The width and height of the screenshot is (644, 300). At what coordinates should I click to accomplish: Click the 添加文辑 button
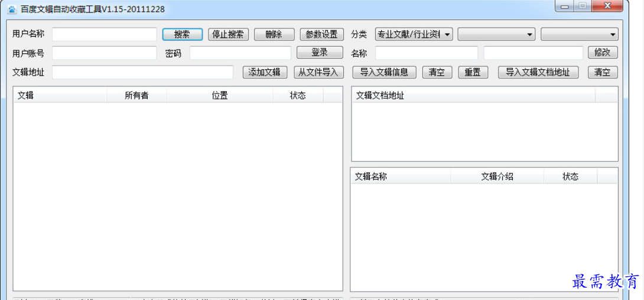(x=265, y=72)
